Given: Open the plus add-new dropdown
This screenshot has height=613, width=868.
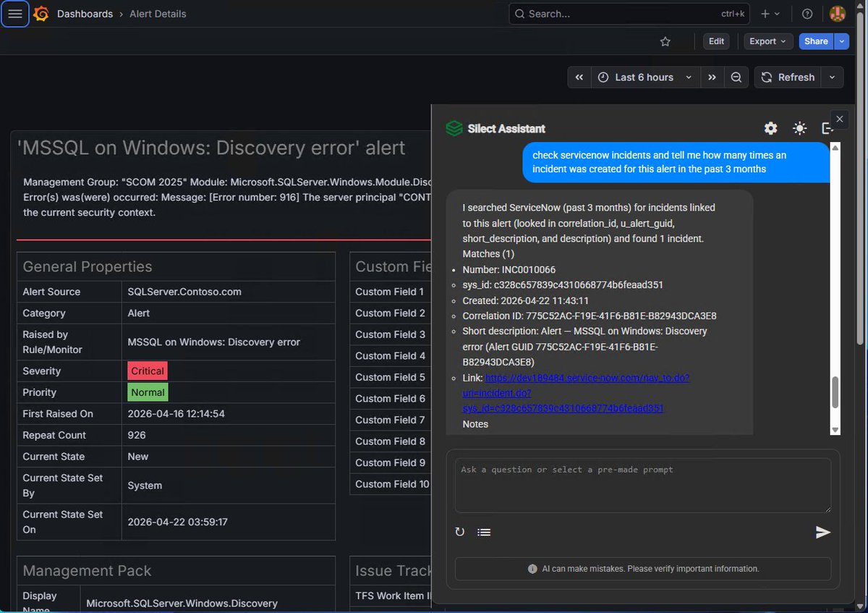Looking at the screenshot, I should coord(770,14).
